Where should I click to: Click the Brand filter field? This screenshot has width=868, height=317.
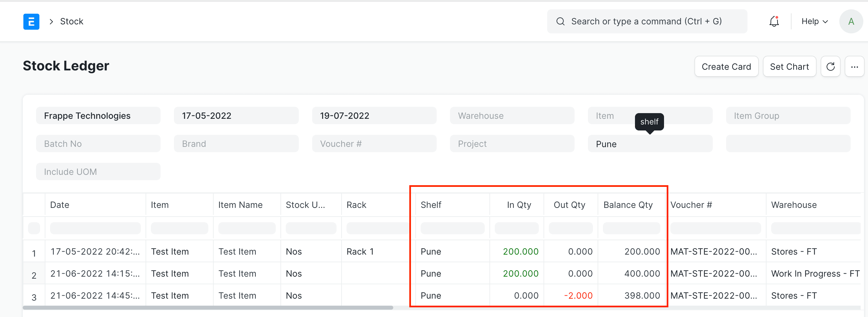(x=236, y=143)
